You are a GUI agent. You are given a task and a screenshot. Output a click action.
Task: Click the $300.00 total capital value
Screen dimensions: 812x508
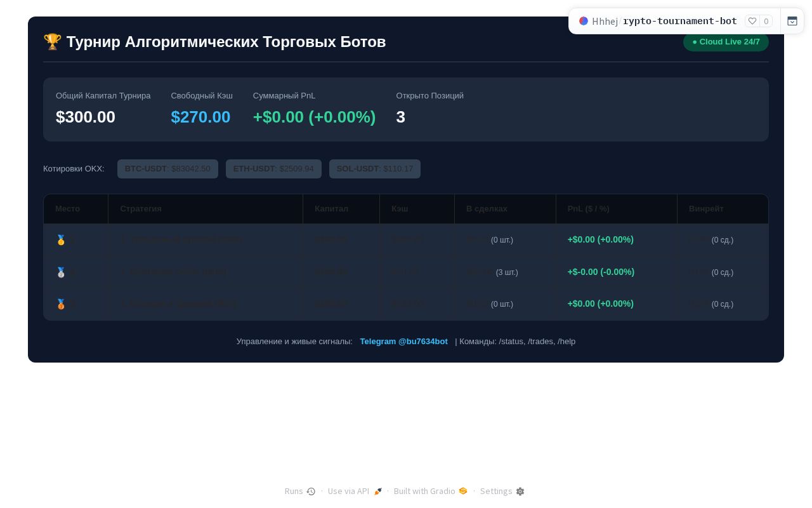point(86,117)
